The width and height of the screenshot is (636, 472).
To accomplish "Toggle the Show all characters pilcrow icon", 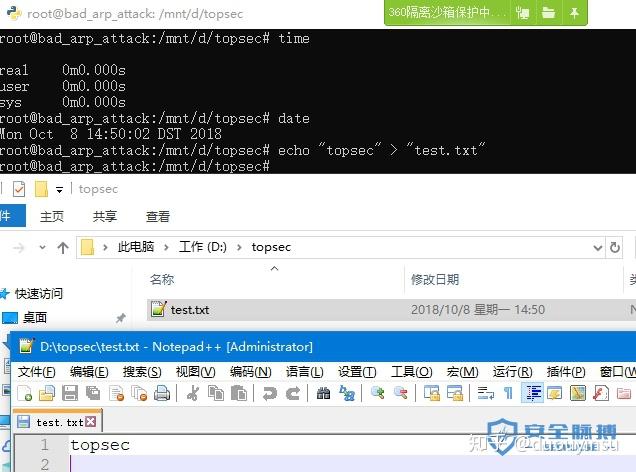I will (508, 393).
